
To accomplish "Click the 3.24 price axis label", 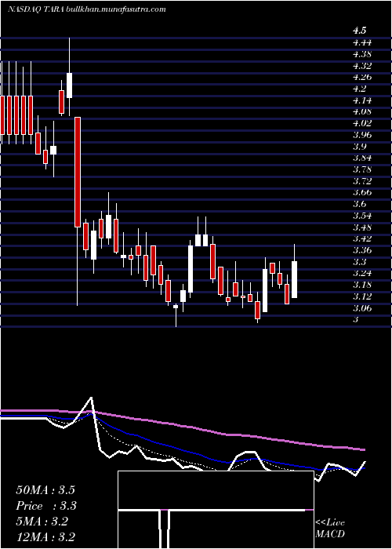I will click(x=362, y=274).
